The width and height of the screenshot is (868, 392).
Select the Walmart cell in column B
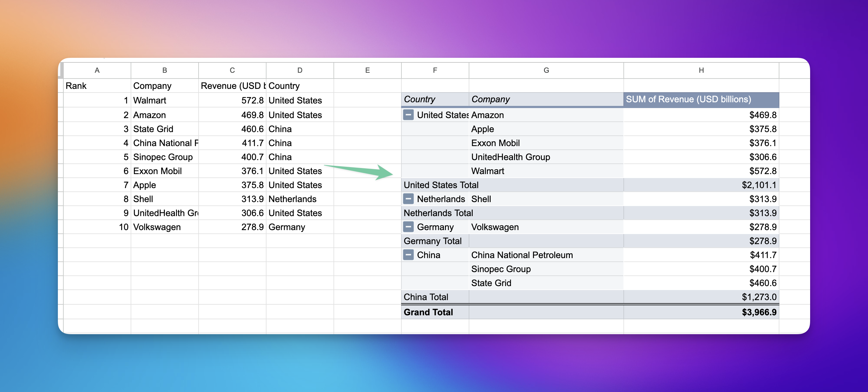pyautogui.click(x=165, y=100)
